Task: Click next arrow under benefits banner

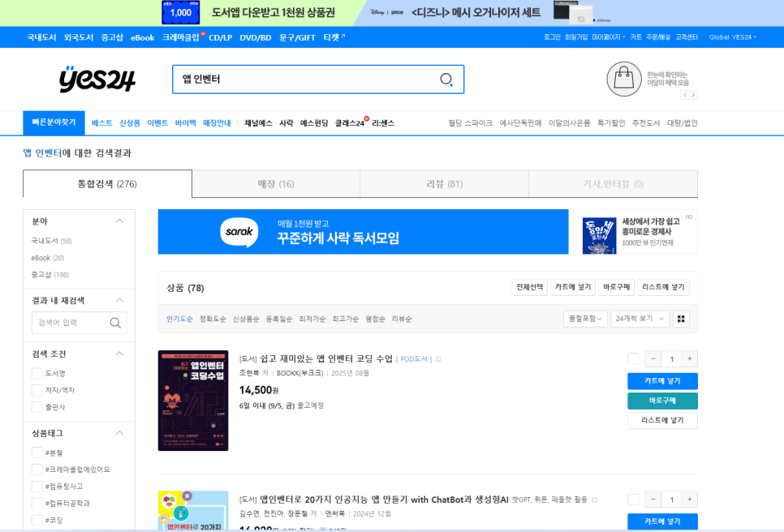Action: tap(693, 95)
